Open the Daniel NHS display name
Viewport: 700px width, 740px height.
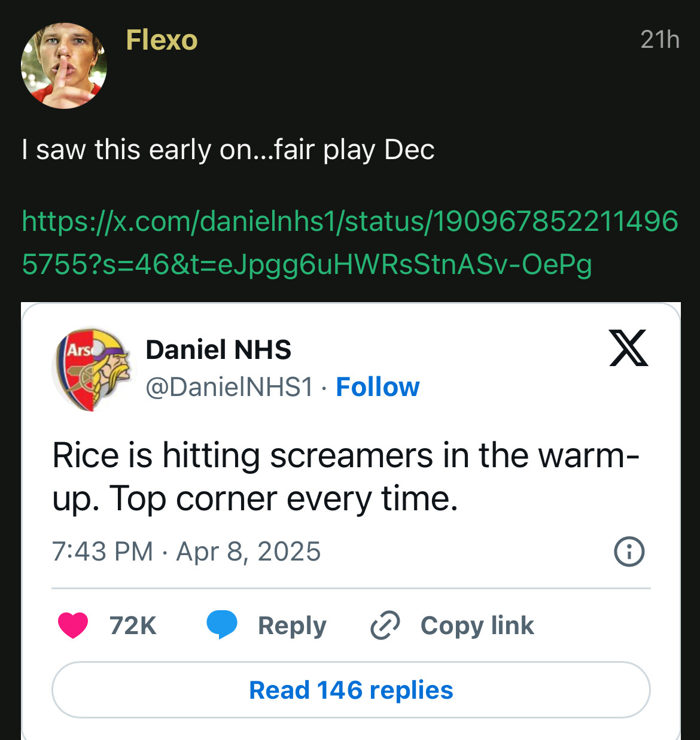pos(218,350)
